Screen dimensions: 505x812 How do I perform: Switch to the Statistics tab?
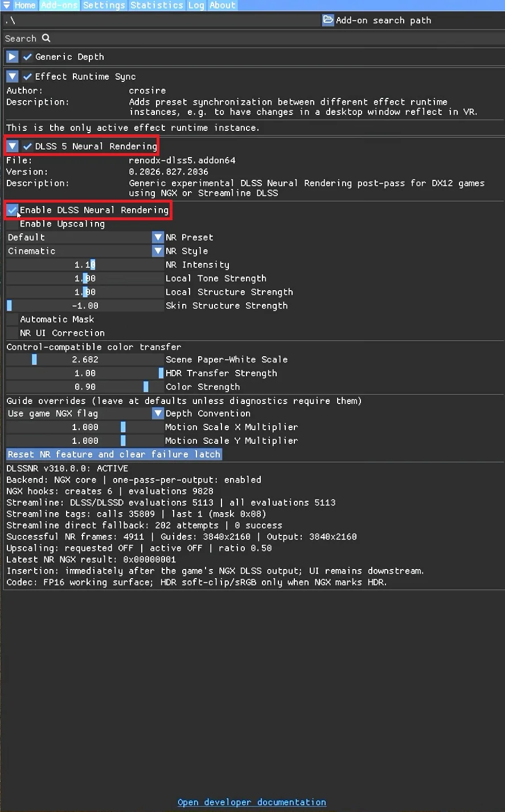coord(157,5)
